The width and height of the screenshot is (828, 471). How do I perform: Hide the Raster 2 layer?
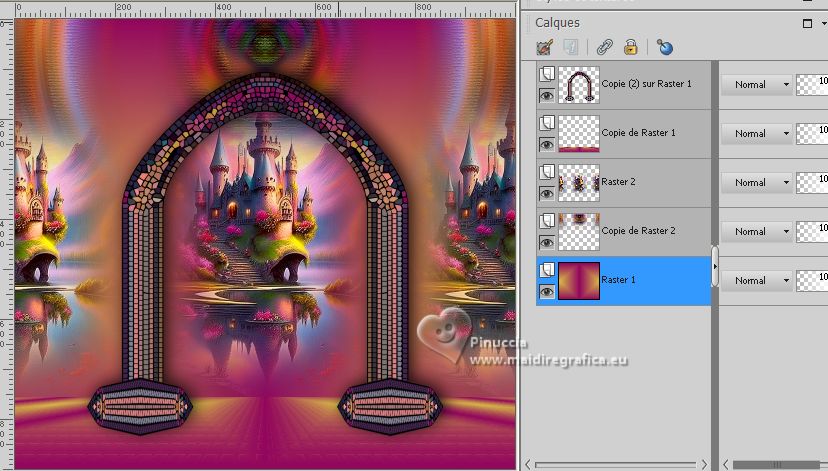coord(547,194)
